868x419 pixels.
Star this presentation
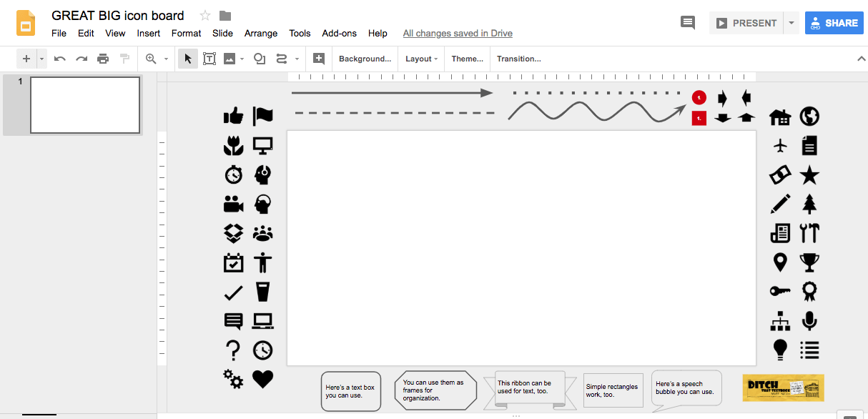[x=204, y=15]
